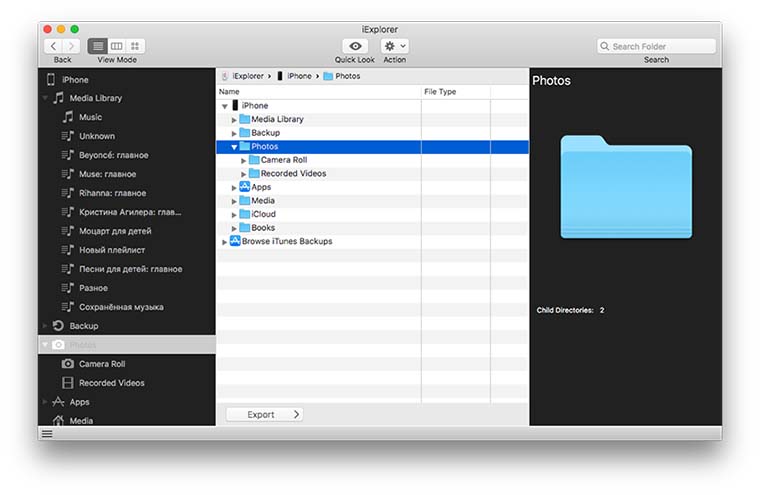Switch to icon grid view mode
The width and height of the screenshot is (760, 495).
coord(135,46)
